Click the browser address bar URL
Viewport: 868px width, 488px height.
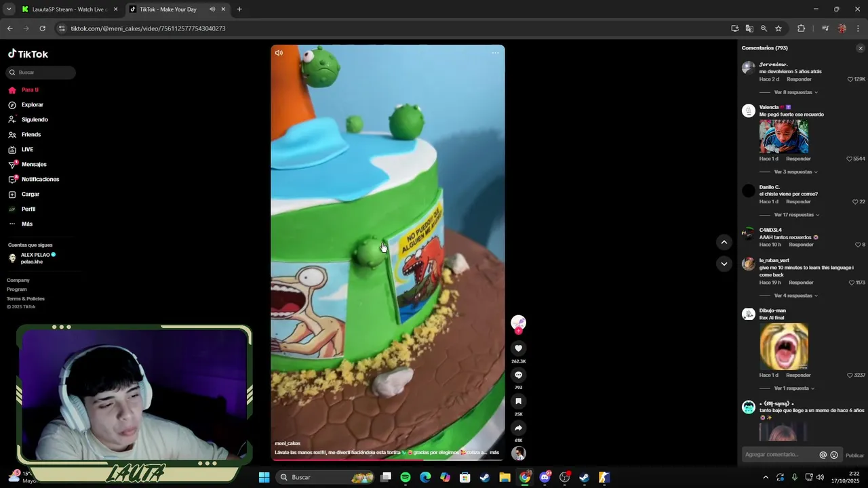(148, 28)
